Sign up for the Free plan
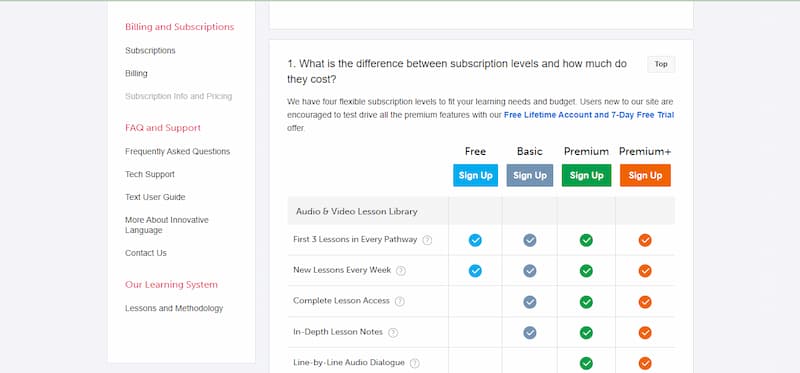The image size is (800, 373). (x=475, y=176)
